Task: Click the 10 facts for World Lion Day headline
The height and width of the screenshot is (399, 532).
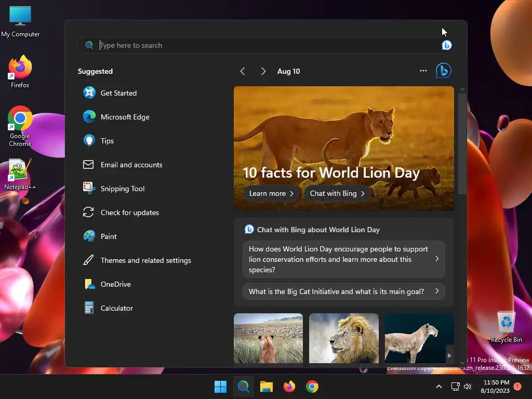Action: coord(331,172)
